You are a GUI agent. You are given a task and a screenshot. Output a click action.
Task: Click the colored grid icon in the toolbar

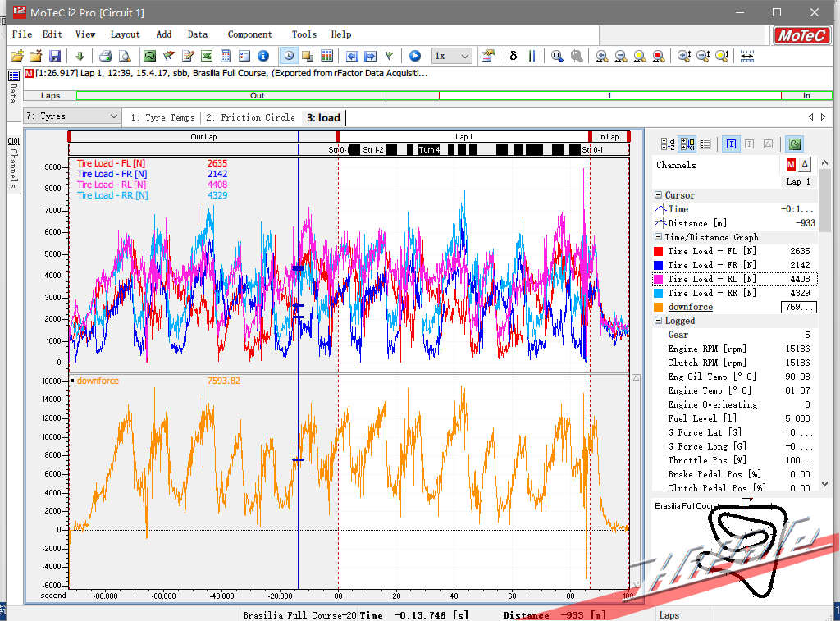click(326, 56)
